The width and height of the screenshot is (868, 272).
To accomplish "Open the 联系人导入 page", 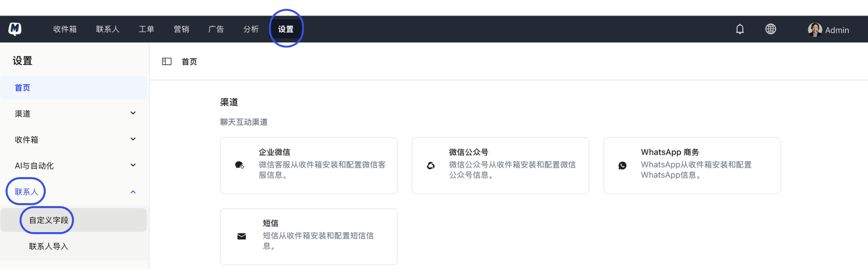I will (x=47, y=246).
